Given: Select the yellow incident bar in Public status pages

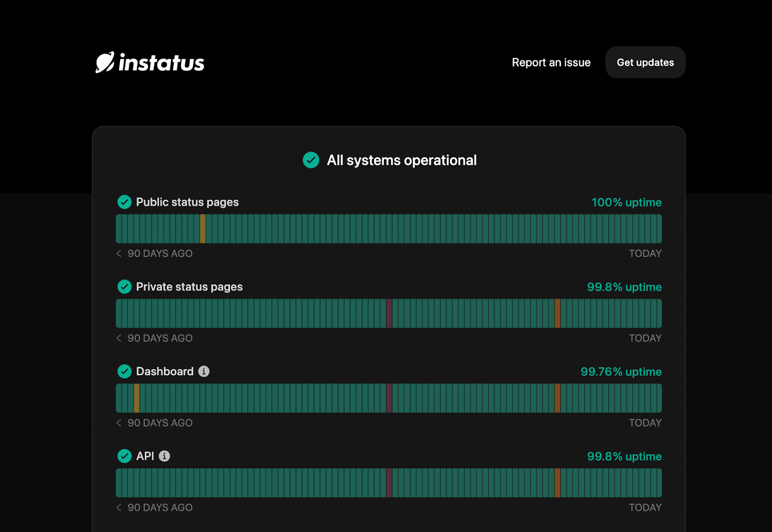Looking at the screenshot, I should pyautogui.click(x=203, y=229).
